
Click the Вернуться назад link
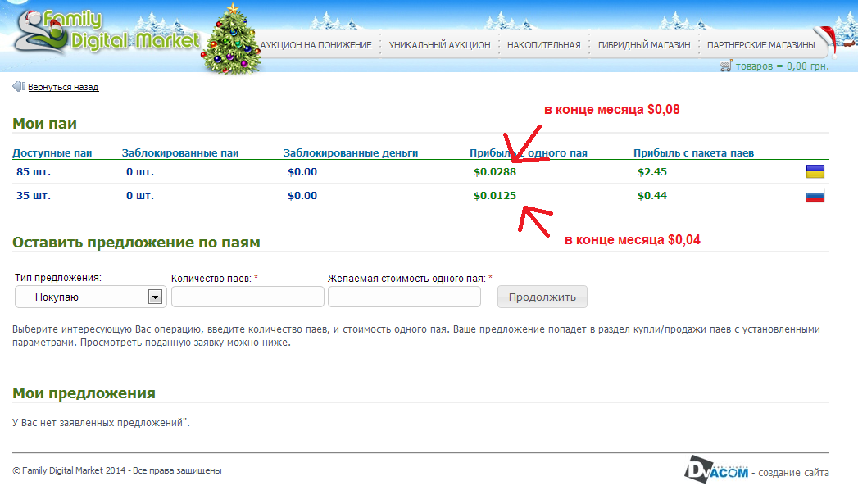(x=63, y=87)
